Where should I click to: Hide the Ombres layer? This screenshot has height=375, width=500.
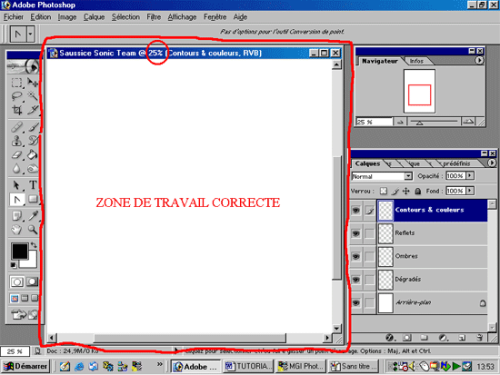[356, 256]
